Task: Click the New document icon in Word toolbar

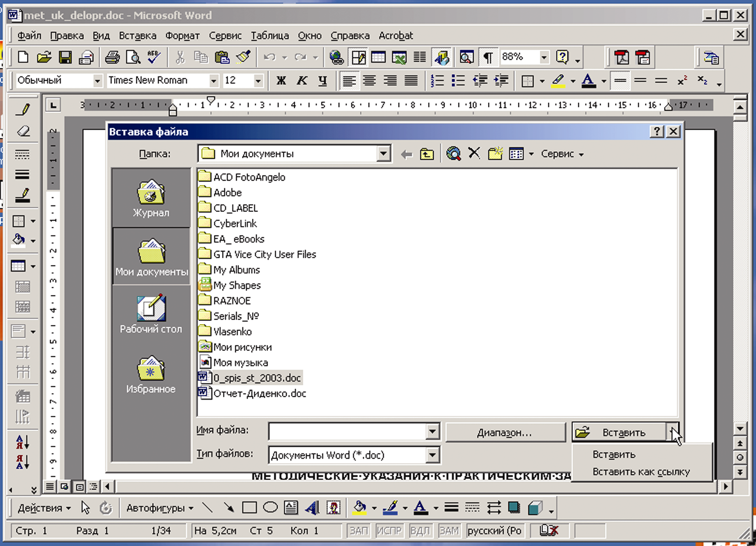Action: (x=23, y=58)
